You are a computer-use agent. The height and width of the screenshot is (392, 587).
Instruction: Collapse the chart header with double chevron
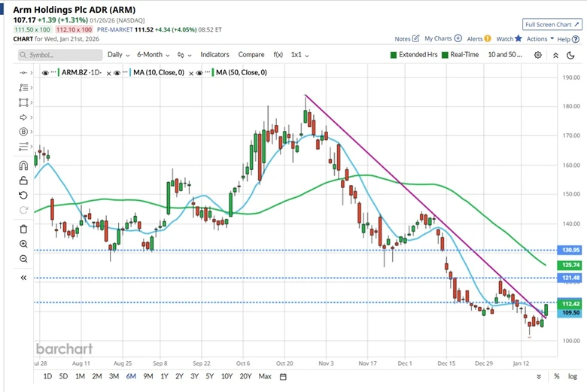pyautogui.click(x=555, y=55)
